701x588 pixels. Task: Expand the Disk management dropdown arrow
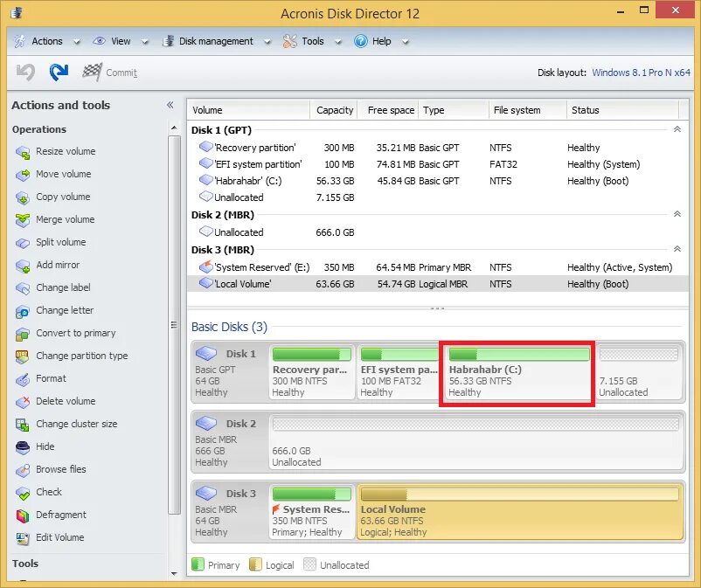pyautogui.click(x=267, y=42)
